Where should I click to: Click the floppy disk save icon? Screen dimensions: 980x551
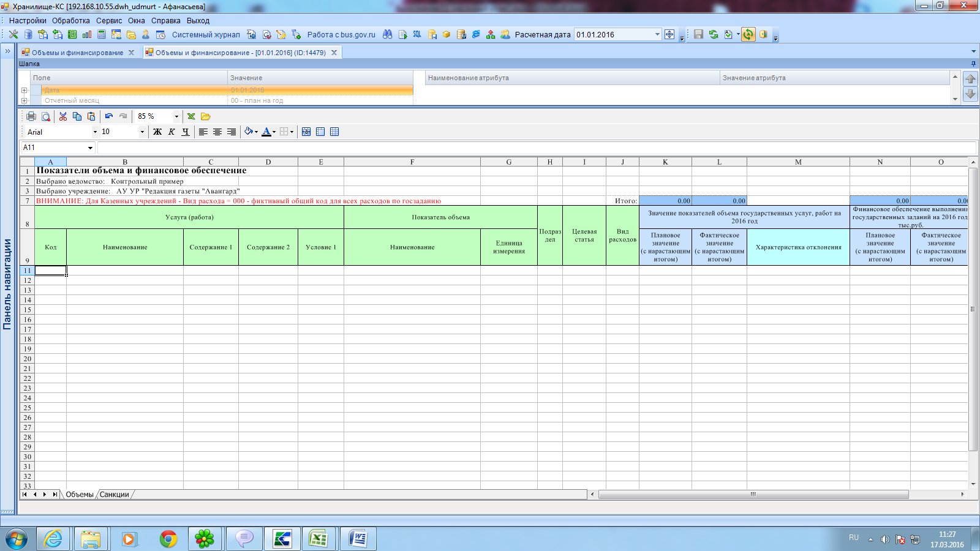tap(698, 35)
